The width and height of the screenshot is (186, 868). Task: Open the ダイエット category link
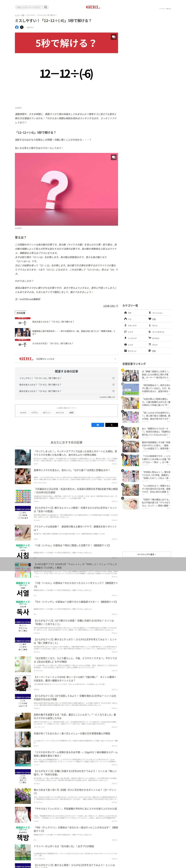[132, 351]
